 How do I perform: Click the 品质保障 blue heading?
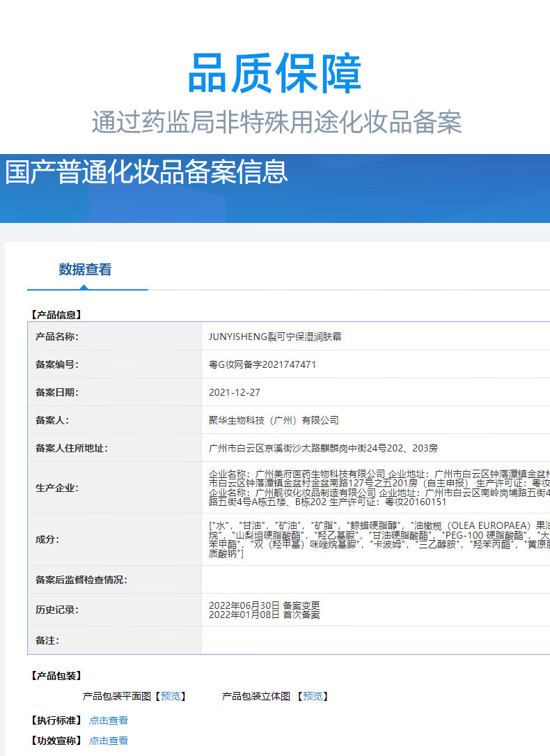pyautogui.click(x=274, y=74)
